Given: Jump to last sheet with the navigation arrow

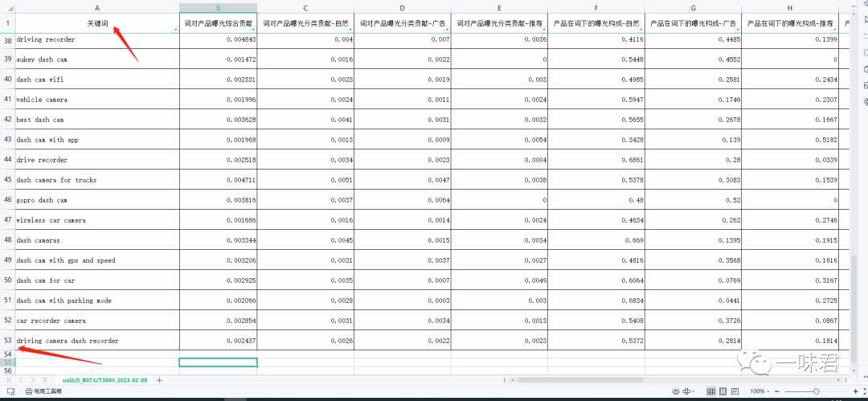Looking at the screenshot, I should pos(44,380).
